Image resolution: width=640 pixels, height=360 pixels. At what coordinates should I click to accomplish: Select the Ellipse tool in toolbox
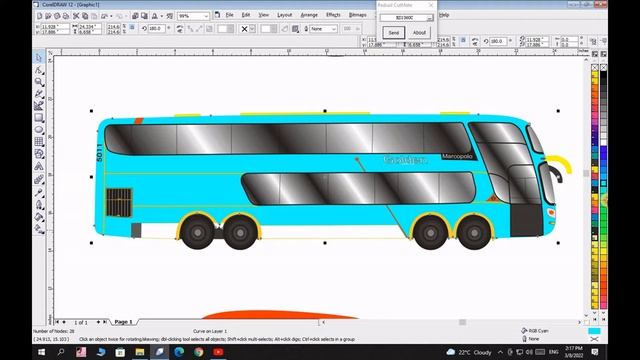(x=39, y=129)
